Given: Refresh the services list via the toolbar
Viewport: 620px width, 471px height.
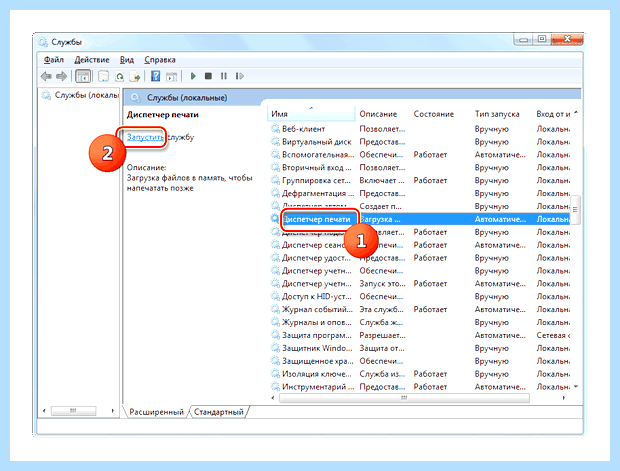Looking at the screenshot, I should point(119,76).
